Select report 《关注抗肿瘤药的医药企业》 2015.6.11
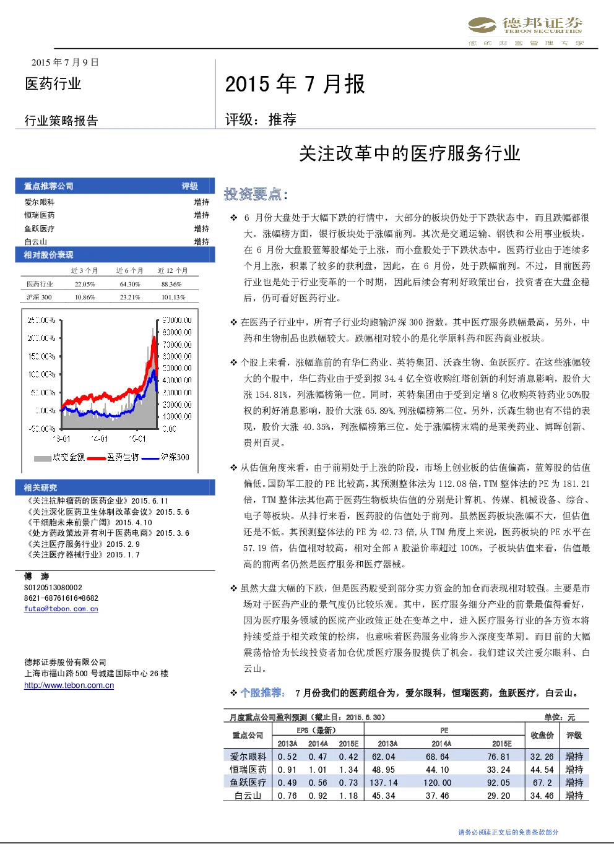This screenshot has height=868, width=614. (97, 501)
